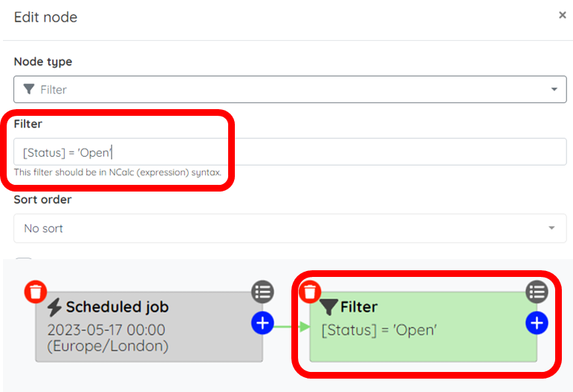The image size is (573, 392).
Task: Select the [Status] = 'Open' text on Filter node
Action: click(x=379, y=330)
